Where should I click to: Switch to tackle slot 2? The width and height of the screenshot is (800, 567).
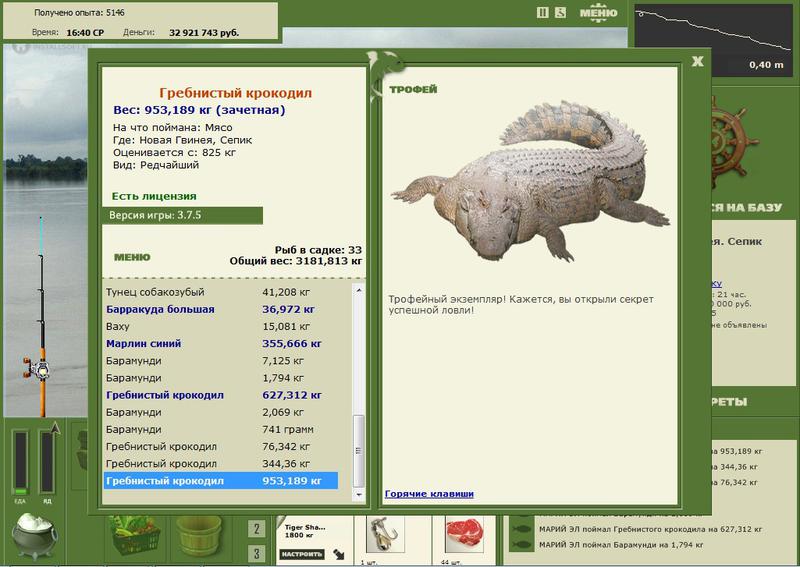pyautogui.click(x=256, y=529)
